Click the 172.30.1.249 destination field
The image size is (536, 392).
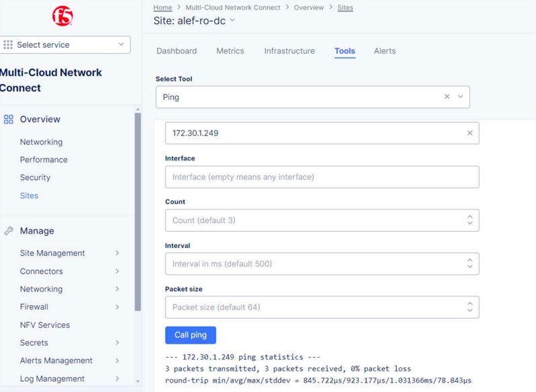pos(322,133)
